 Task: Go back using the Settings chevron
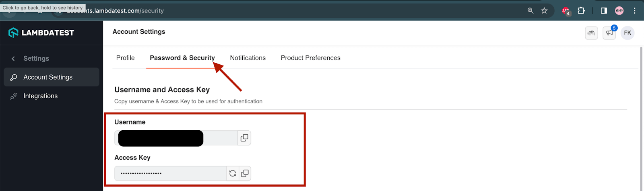click(13, 59)
